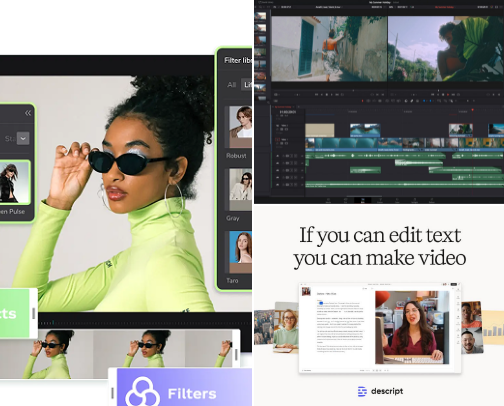Jump to timeline end in timeline viewer

tap(453, 94)
